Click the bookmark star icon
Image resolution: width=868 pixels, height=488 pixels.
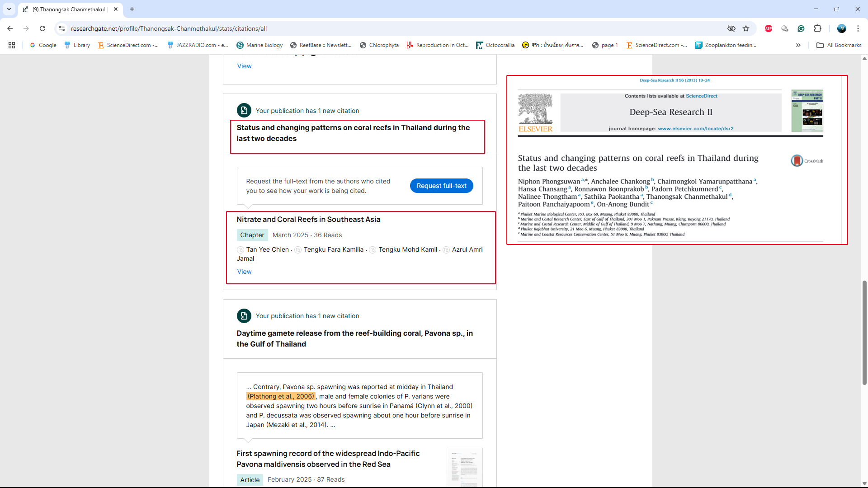[746, 28]
